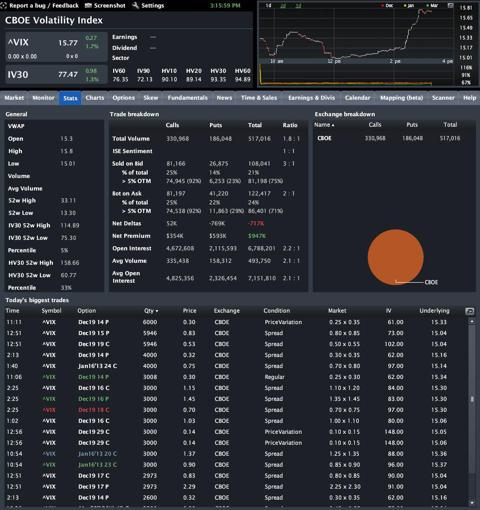Open the Scanner tab
Image resolution: width=480 pixels, height=510 pixels.
[443, 98]
